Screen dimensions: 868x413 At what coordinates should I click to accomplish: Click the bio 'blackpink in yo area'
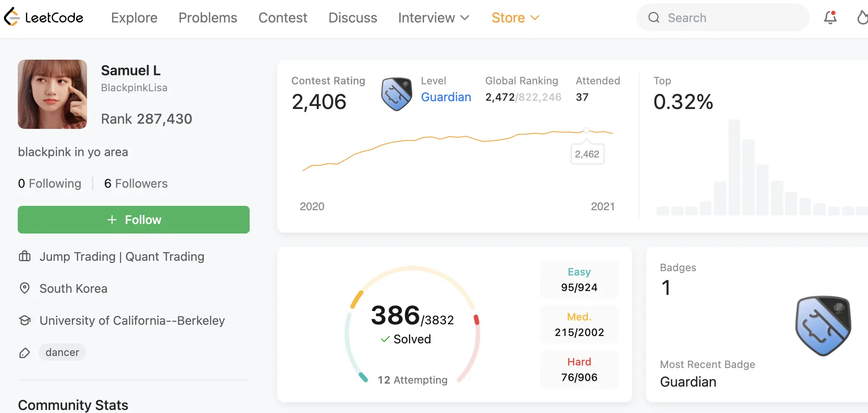73,152
